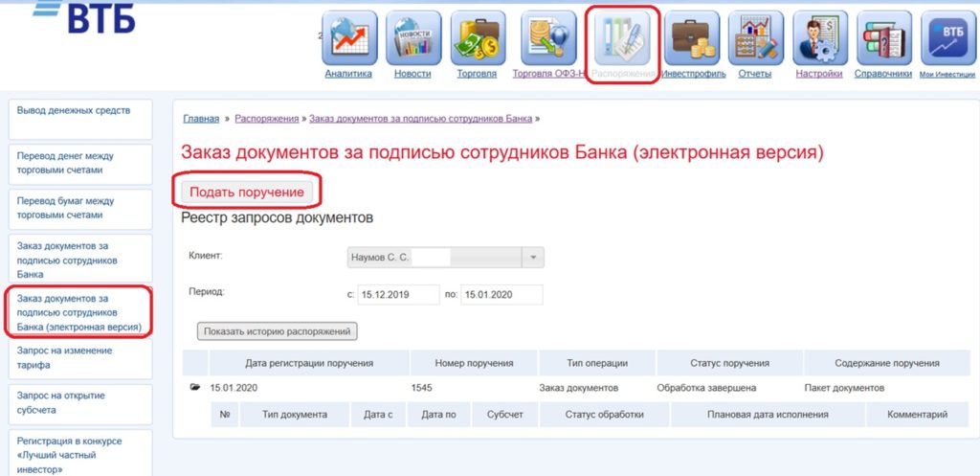Click the Дата по sub-header
Viewport: 980px width, 476px height.
pos(438,414)
